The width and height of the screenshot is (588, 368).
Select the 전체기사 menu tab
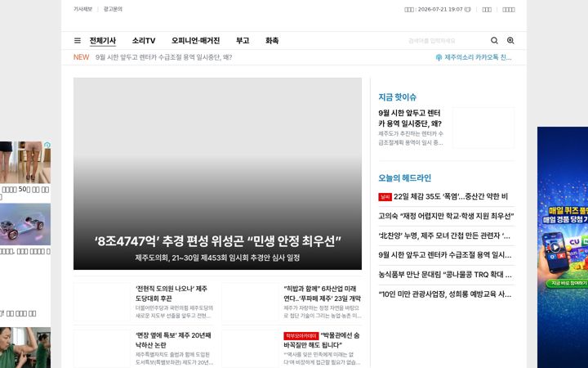[x=103, y=41]
